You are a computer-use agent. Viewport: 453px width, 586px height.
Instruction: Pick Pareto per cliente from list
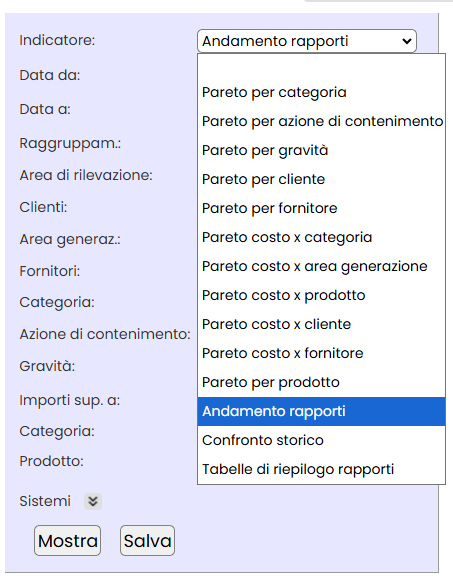(x=321, y=179)
